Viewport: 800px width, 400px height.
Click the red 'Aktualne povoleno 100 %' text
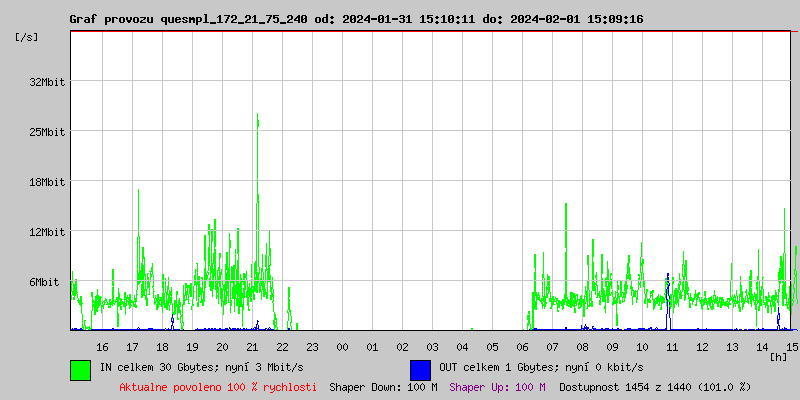tap(218, 387)
